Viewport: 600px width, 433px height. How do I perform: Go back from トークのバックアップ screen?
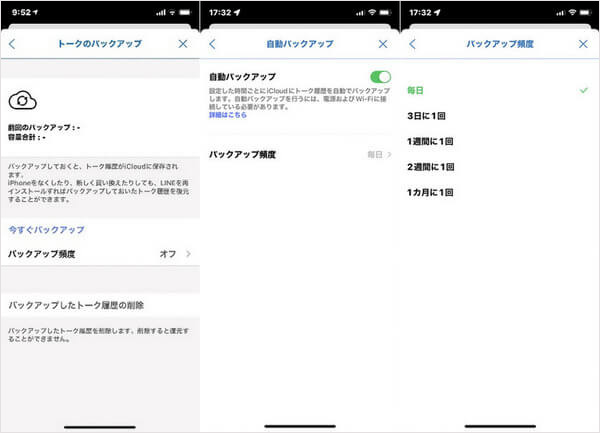click(12, 44)
